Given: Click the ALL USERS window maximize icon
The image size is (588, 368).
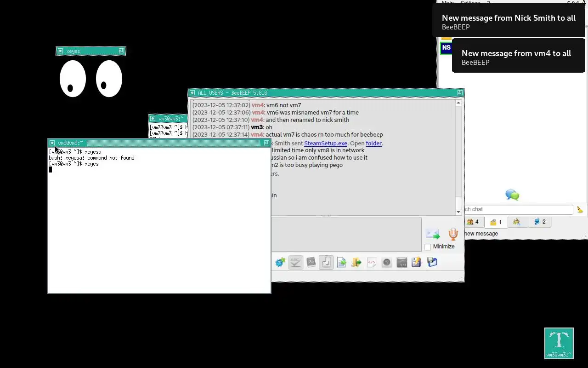Looking at the screenshot, I should 460,93.
